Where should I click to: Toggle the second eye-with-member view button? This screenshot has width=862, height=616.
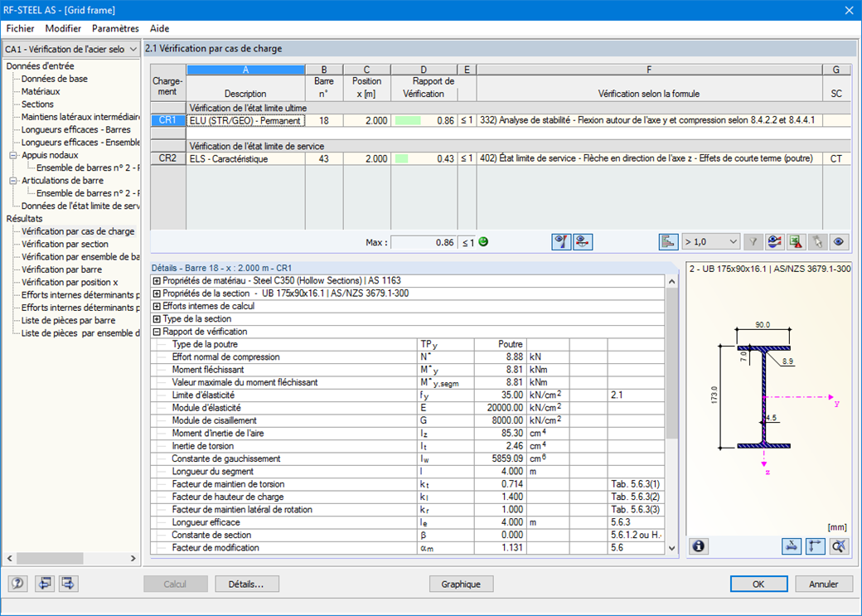point(583,242)
